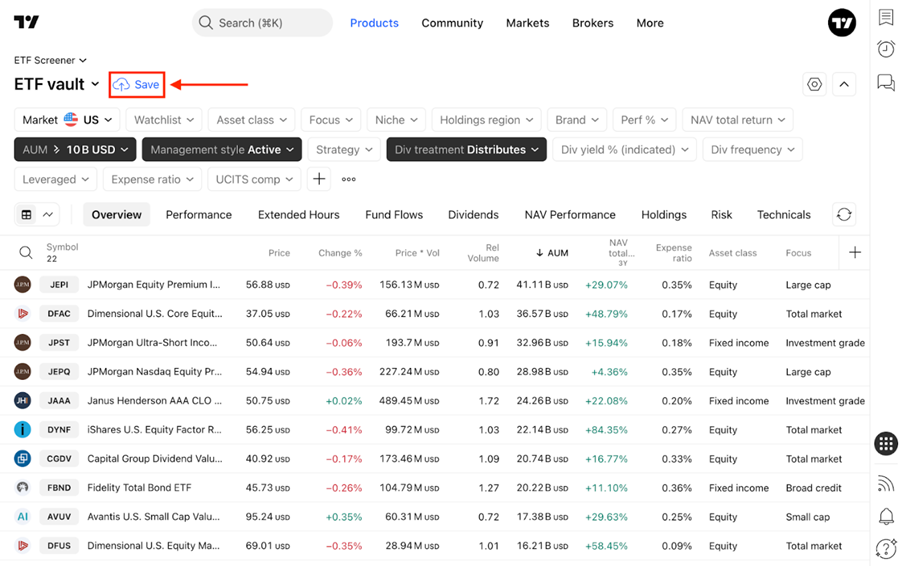Viewport: 902px width, 566px height.
Task: Open the user profile avatar
Action: coord(842,23)
